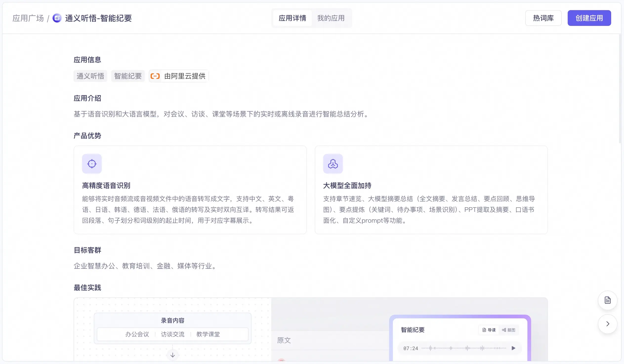Switch to 导读 view in 智能纪要 card
This screenshot has height=364, width=624.
pyautogui.click(x=489, y=330)
